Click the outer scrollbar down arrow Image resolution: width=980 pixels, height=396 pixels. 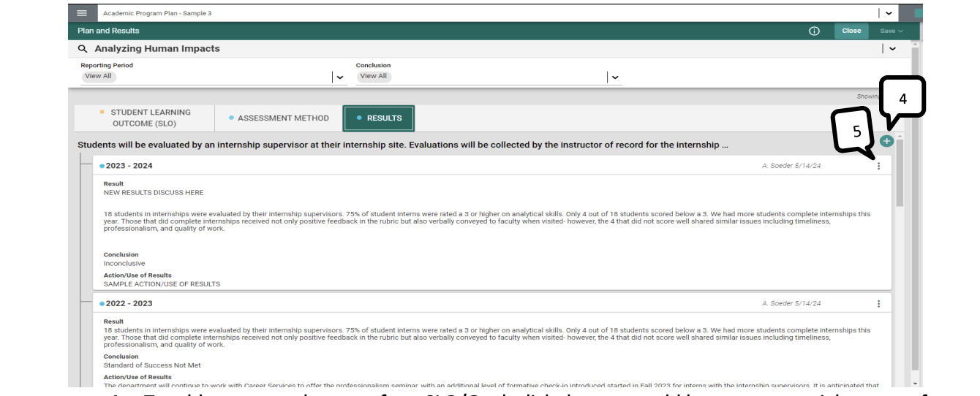pos(915,383)
